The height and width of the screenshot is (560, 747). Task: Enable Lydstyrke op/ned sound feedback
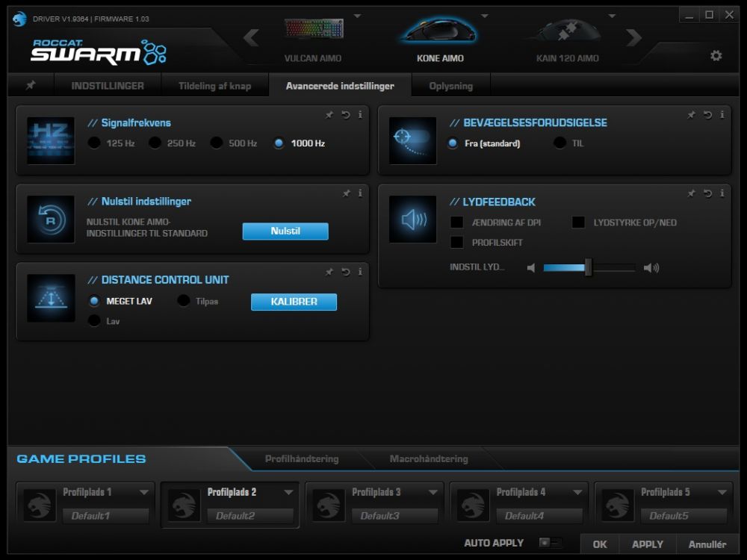click(x=578, y=223)
